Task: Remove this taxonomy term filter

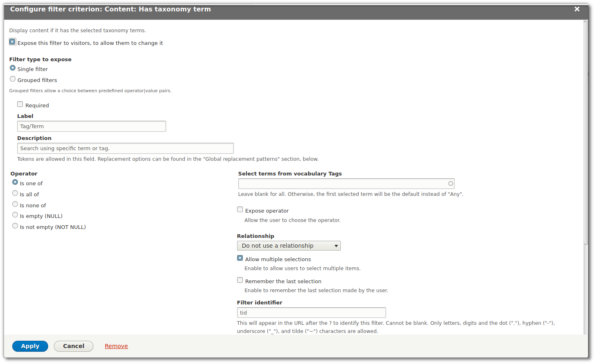Action: tap(116, 346)
